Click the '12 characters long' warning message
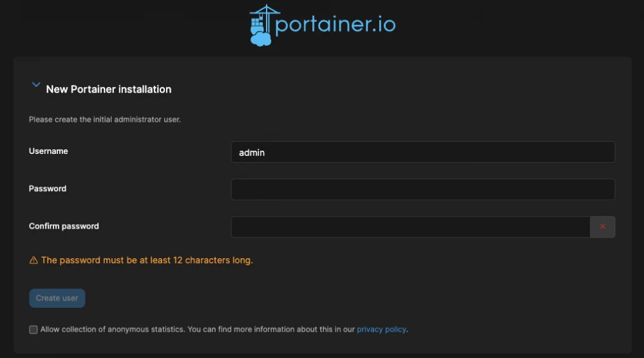 pos(147,260)
